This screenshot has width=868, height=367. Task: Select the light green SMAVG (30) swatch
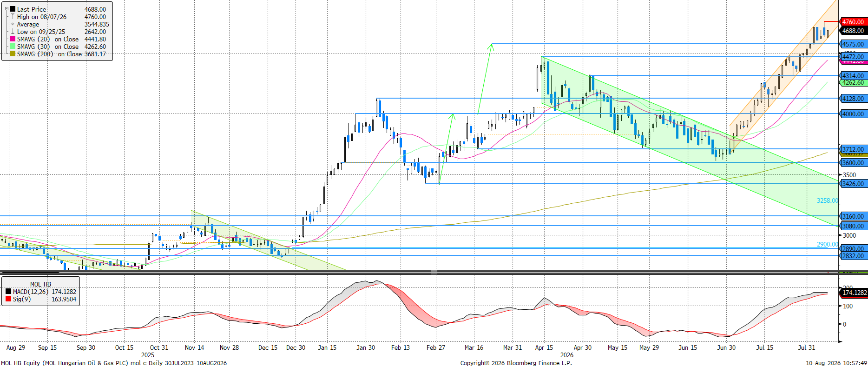13,47
